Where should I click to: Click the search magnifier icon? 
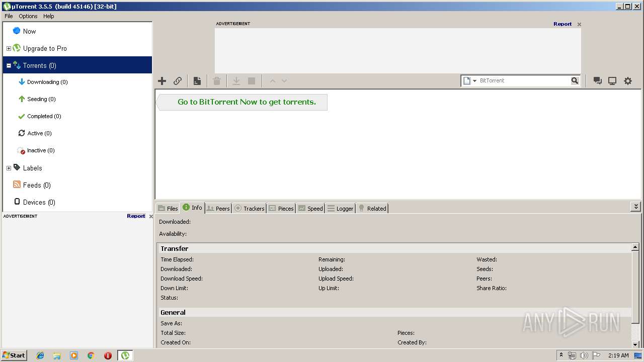(x=575, y=80)
